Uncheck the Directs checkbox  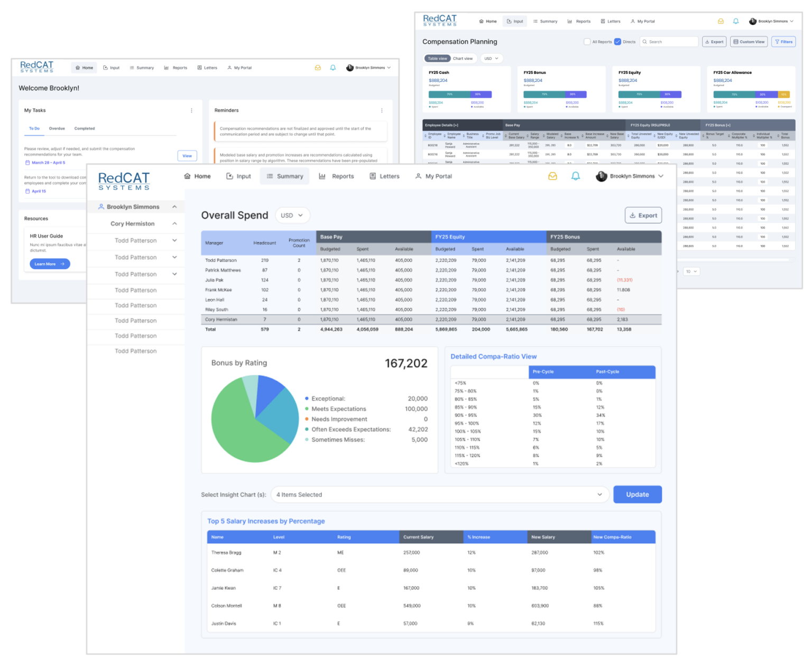tap(617, 41)
